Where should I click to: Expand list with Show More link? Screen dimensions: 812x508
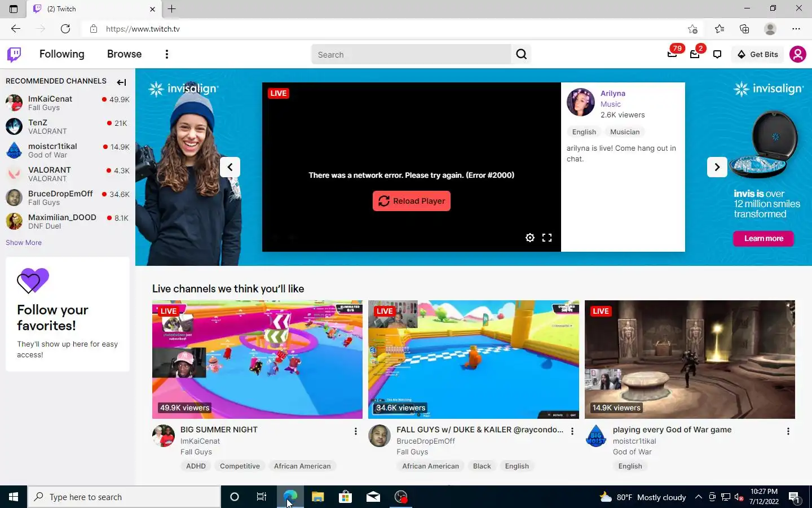pos(24,243)
